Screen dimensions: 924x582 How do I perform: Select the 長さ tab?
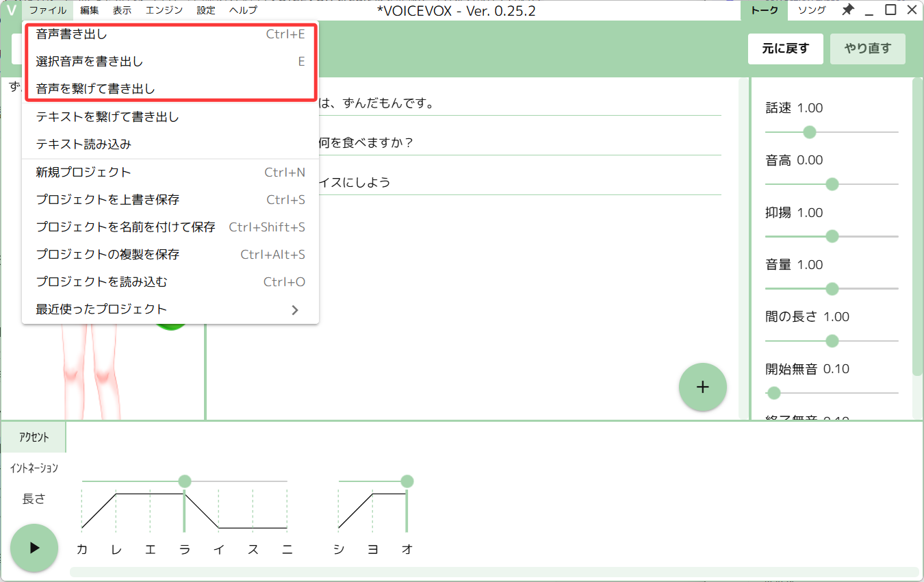click(x=34, y=499)
